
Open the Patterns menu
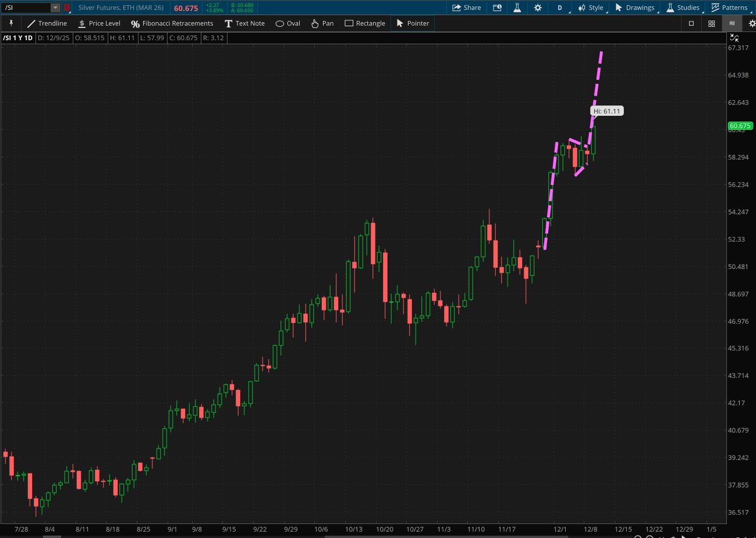coord(729,8)
